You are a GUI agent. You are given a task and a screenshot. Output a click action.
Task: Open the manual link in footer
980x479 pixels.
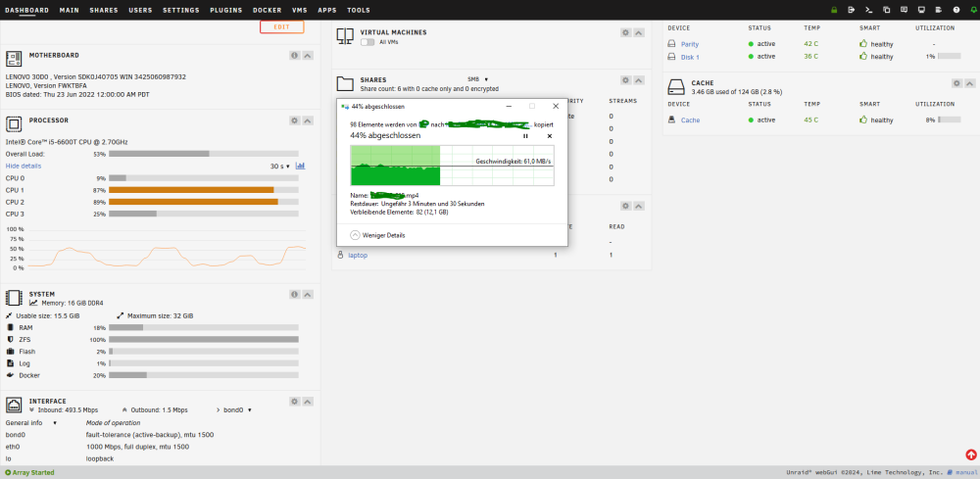click(x=962, y=473)
